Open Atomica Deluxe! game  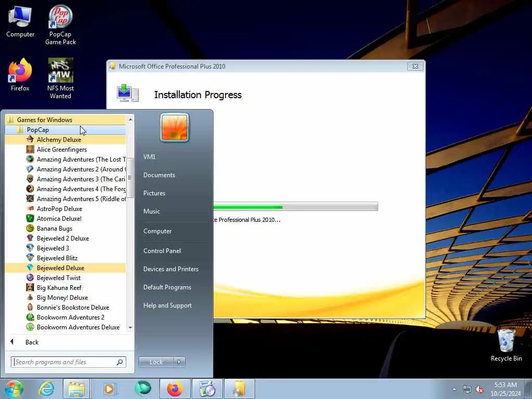pyautogui.click(x=65, y=218)
